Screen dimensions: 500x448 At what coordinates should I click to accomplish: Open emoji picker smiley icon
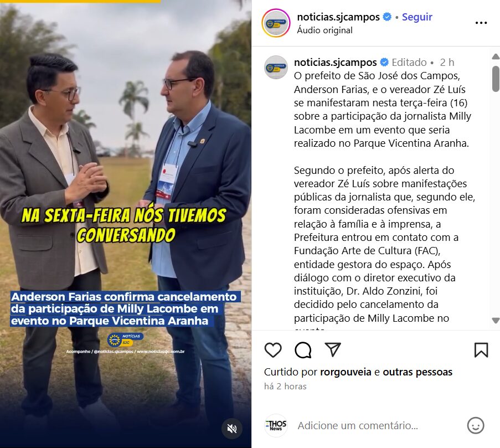pos(476,425)
